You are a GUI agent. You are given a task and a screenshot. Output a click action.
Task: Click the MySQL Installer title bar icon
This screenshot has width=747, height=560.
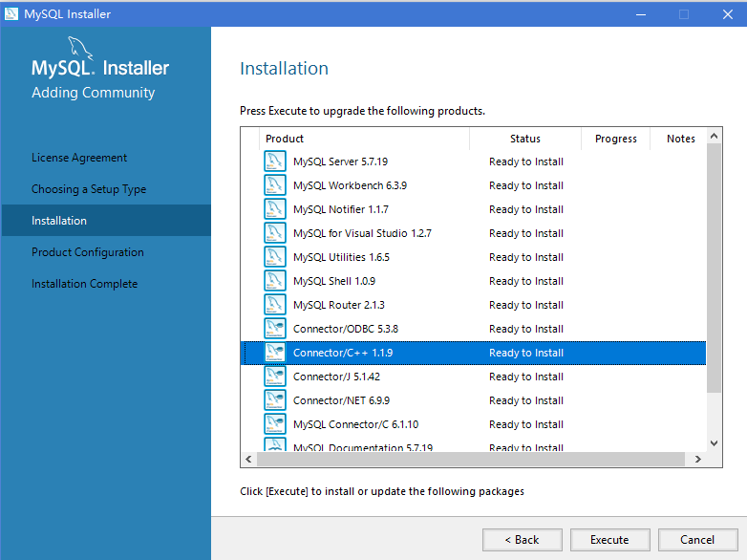click(11, 13)
